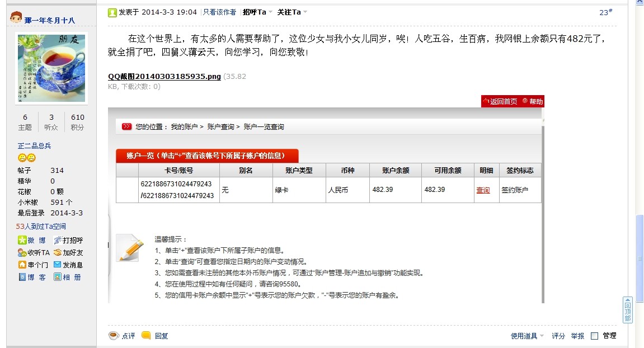Screen dimensions: 644x348
Task: Check the 管理 checkbox
Action: tap(595, 336)
